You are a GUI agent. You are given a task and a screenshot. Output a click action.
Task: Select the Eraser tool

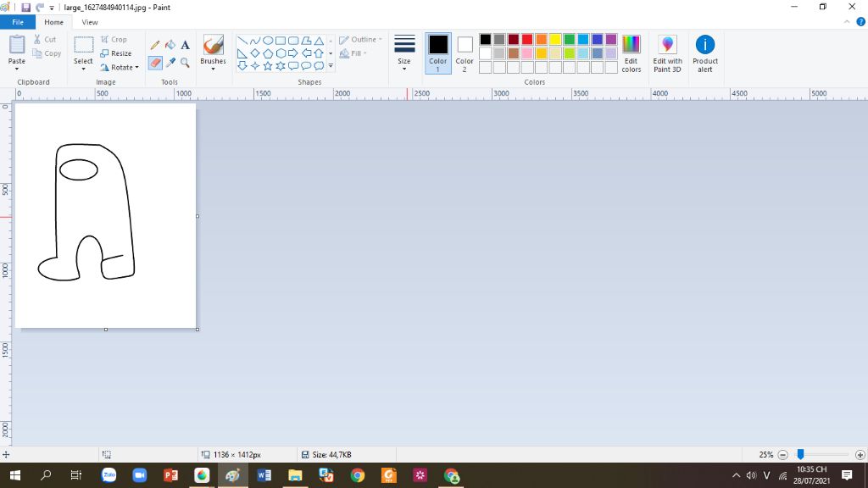[x=155, y=63]
